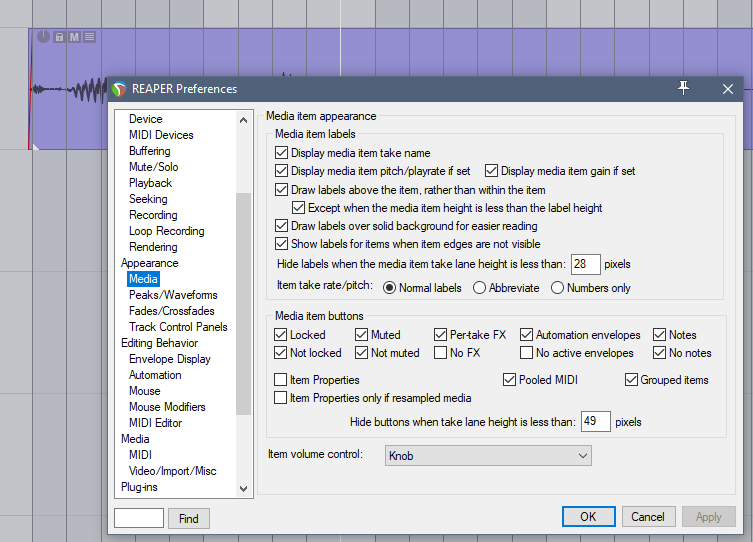Click the Find button
The height and width of the screenshot is (542, 753).
tap(189, 518)
